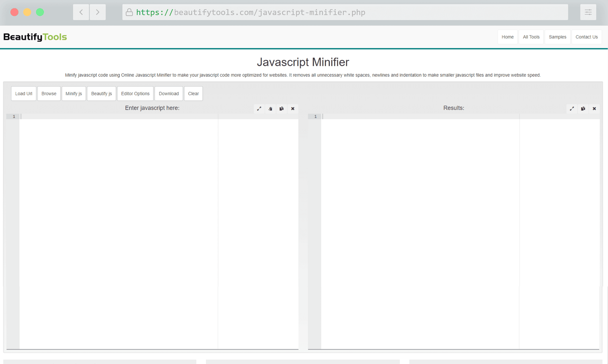Screen dimensions: 608x364
Task: Click the hamburger menu icon top right
Action: [588, 12]
